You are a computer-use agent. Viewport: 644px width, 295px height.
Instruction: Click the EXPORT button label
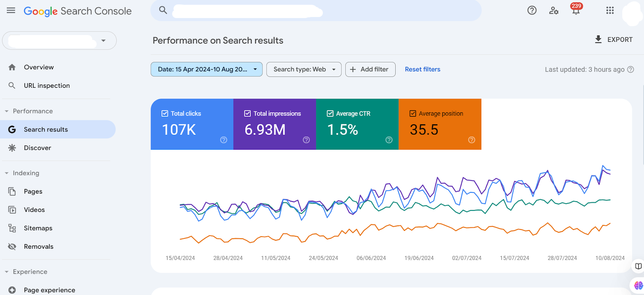click(620, 39)
